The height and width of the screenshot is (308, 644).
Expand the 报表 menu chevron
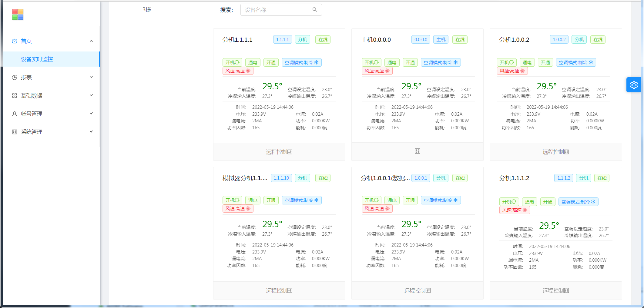coord(91,77)
